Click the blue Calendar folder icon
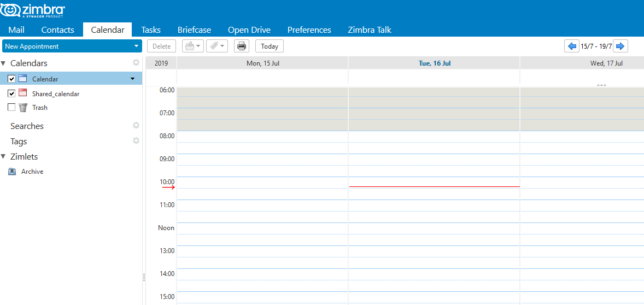The height and width of the screenshot is (305, 644). click(x=22, y=79)
